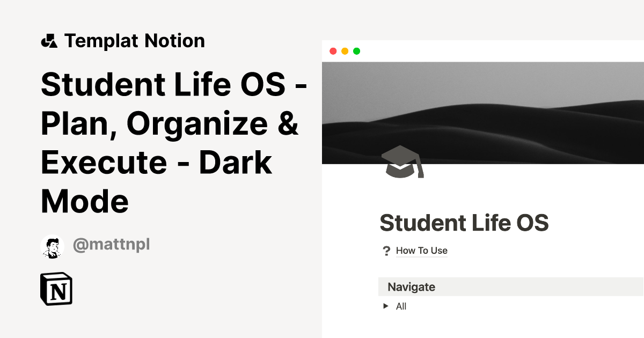Click the green traffic light dot
The image size is (644, 338).
click(356, 51)
